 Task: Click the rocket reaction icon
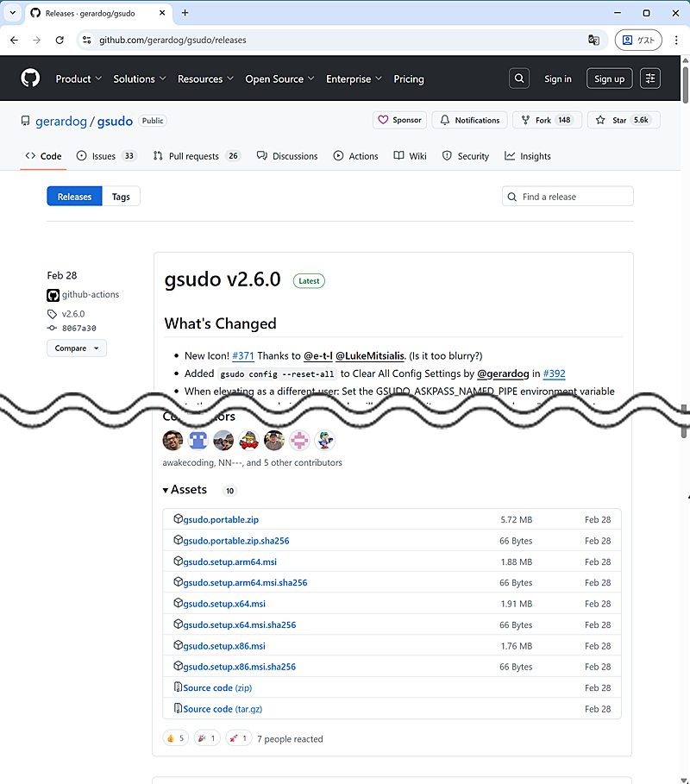pos(234,738)
